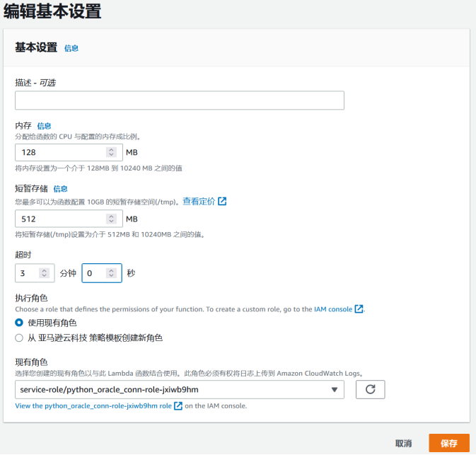Screen dimensions: 476x455
Task: Select 使用现有角色 radio button
Action: [x=19, y=323]
